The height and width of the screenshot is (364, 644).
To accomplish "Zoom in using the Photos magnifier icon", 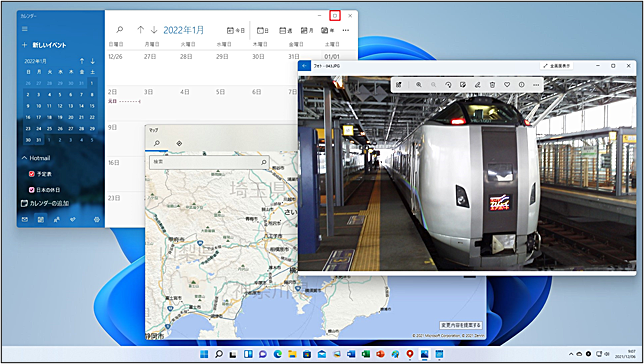I will [x=419, y=85].
